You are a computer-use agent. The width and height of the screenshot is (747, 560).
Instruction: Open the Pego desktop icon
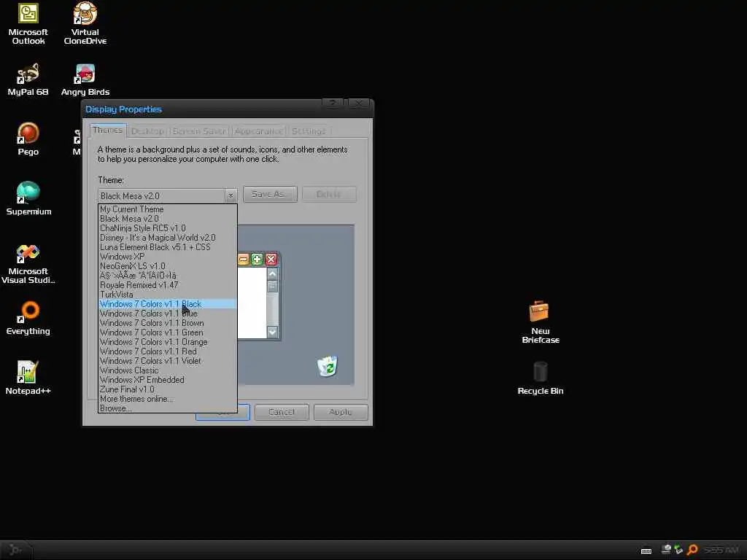click(x=28, y=139)
